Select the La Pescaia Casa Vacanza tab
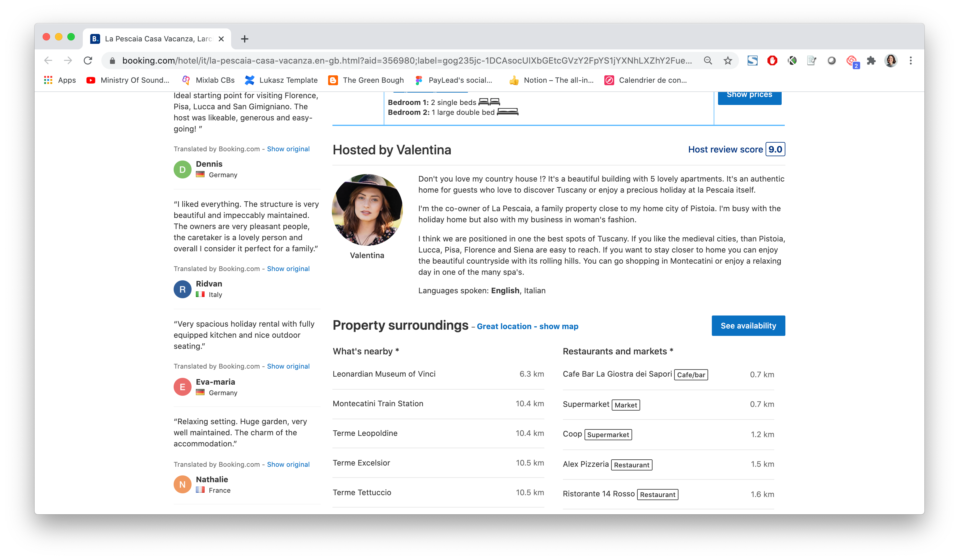The image size is (959, 560). [x=157, y=39]
